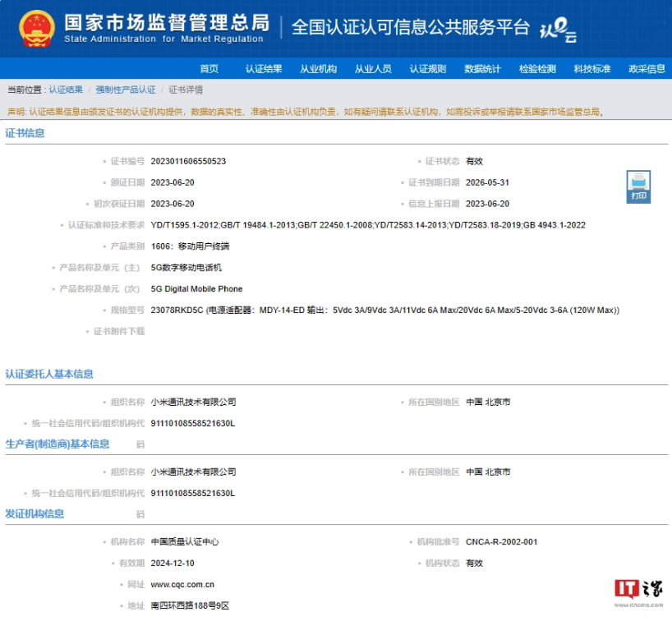Click 中国 北京市 in the 认证委托人 section
Viewport: 672px width, 621px height.
pyautogui.click(x=488, y=402)
